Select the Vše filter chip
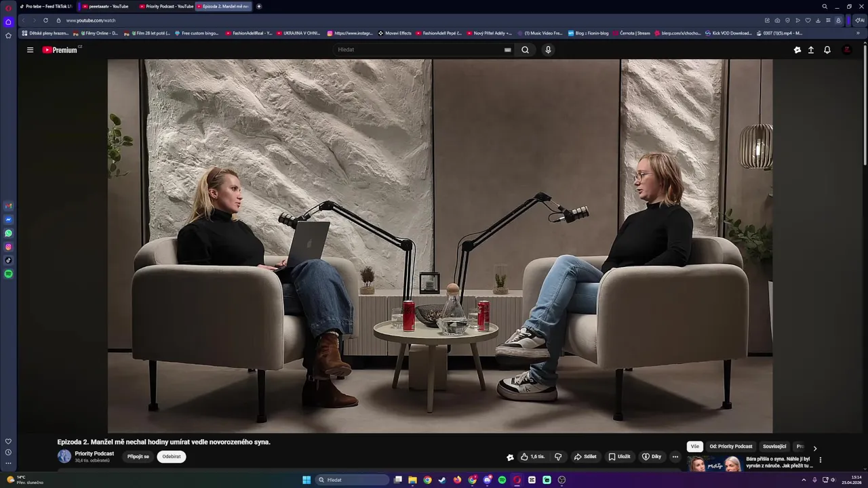The height and width of the screenshot is (488, 868). [x=695, y=447]
